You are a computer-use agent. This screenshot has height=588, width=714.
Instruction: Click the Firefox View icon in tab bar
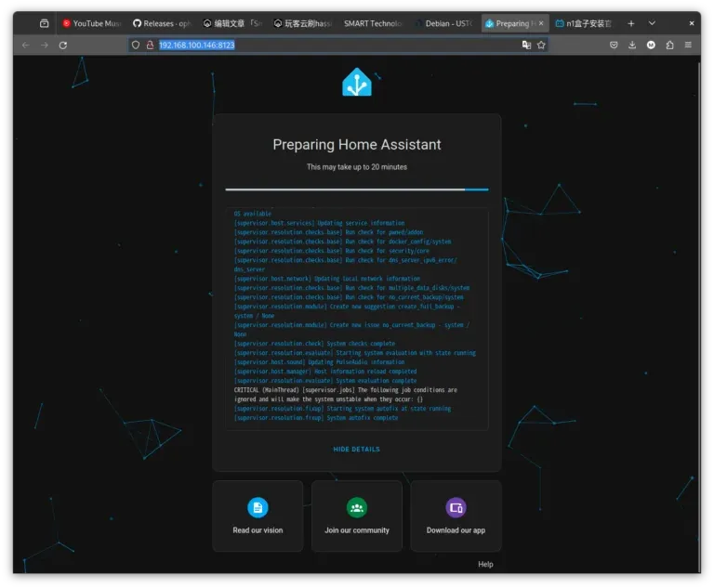coord(45,23)
